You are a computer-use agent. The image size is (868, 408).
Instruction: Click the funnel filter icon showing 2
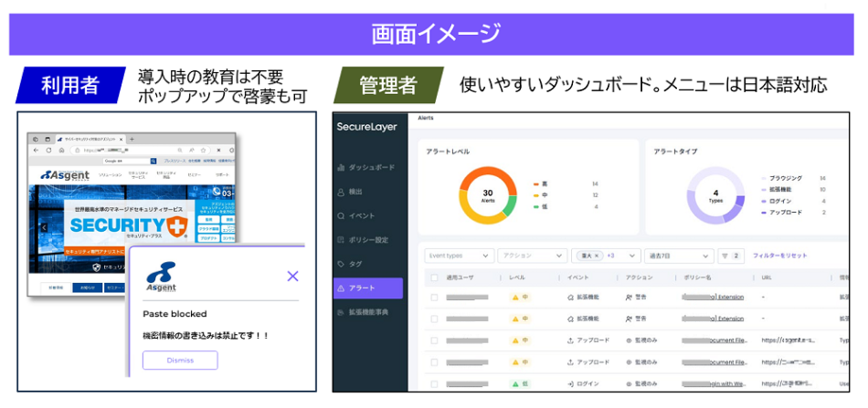coord(731,256)
